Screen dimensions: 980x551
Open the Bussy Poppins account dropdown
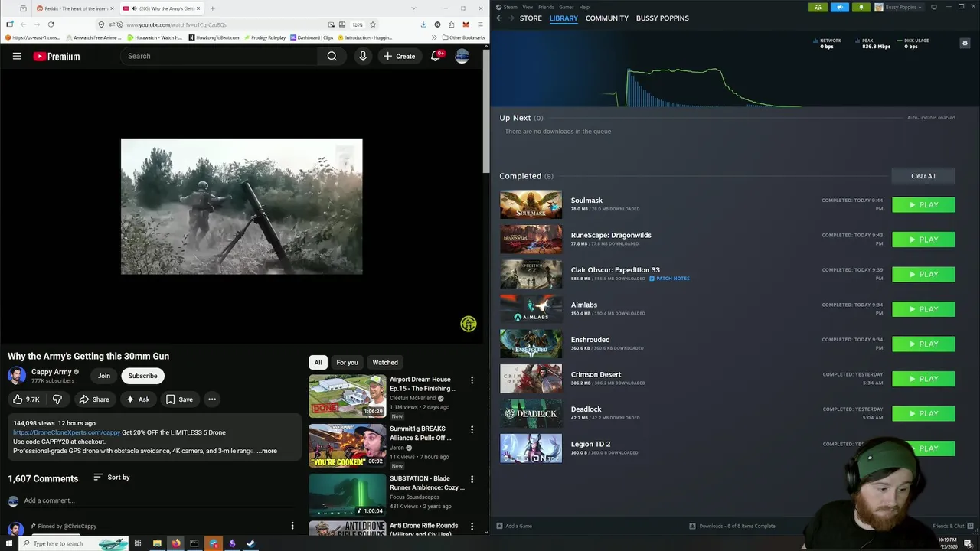coord(900,7)
